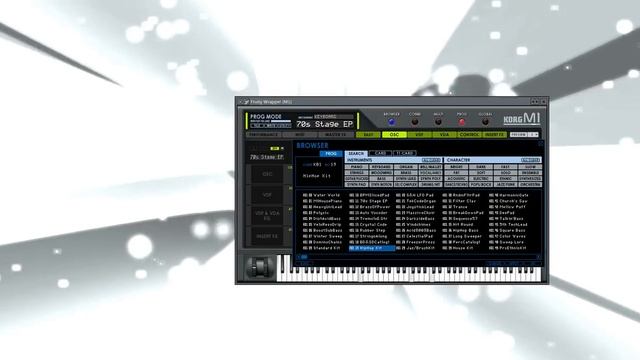Switch to COMBI mode button
Screen dimensions: 640x360
point(415,122)
